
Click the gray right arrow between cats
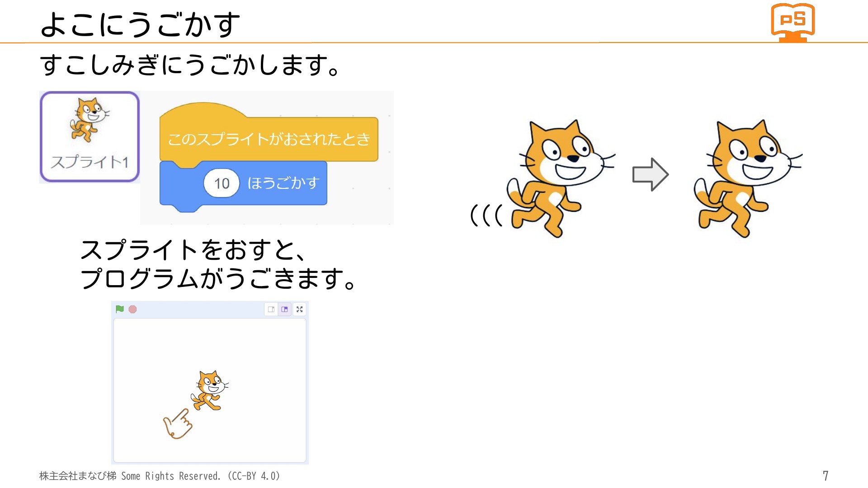[650, 174]
